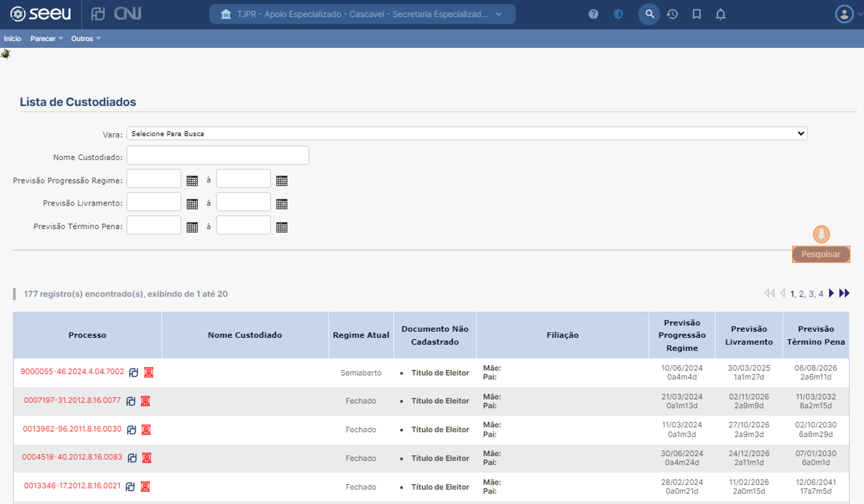Click red jail icon beside process 0004518-40.2012.8.16.0083
This screenshot has width=864, height=504.
(x=147, y=458)
